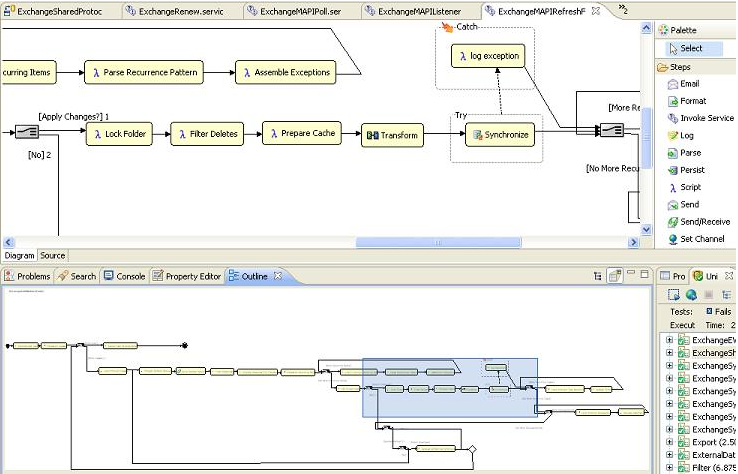Open the Property Editor tab
Screen dimensions: 738x474
pos(187,276)
